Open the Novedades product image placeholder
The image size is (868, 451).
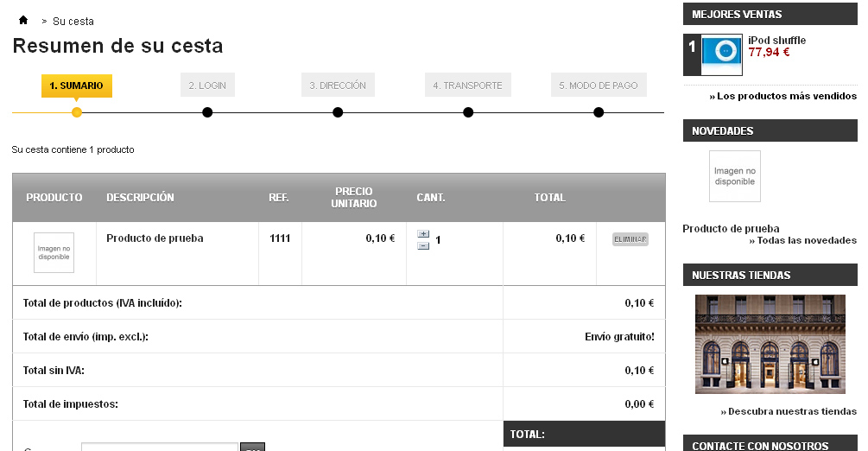point(735,176)
